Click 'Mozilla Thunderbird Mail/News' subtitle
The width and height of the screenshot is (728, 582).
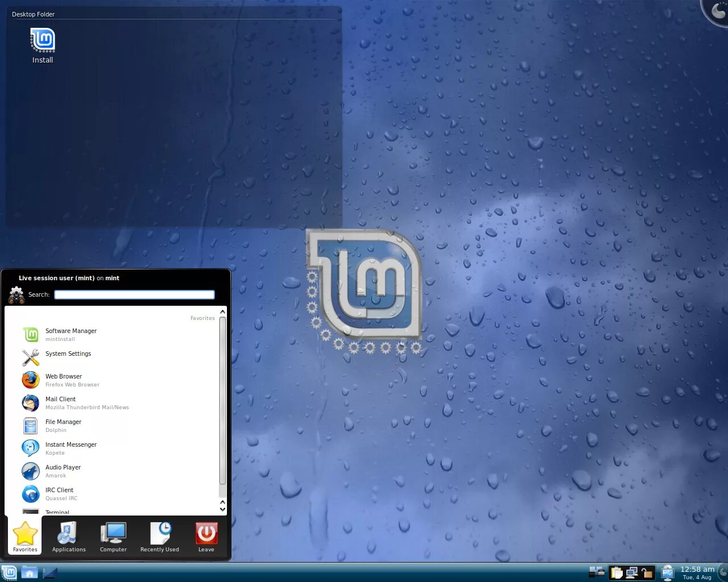click(87, 408)
